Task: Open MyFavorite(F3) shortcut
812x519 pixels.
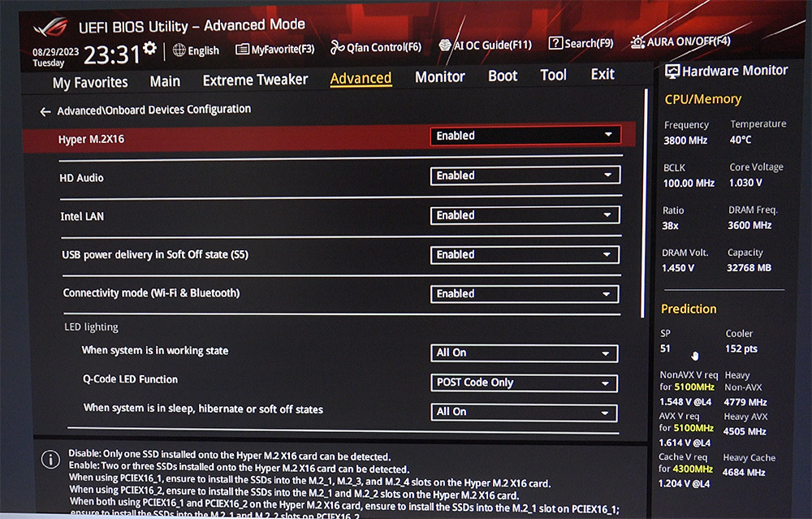Action: point(275,50)
